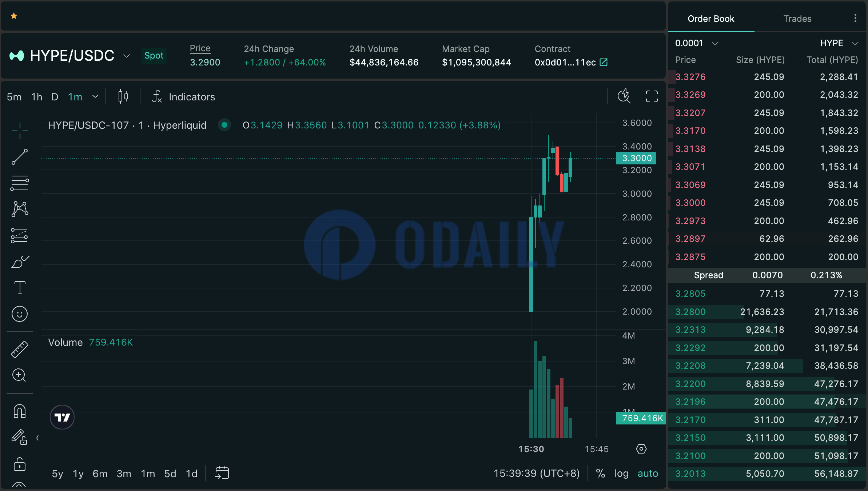868x491 pixels.
Task: Click the Spot badge
Action: click(x=154, y=56)
